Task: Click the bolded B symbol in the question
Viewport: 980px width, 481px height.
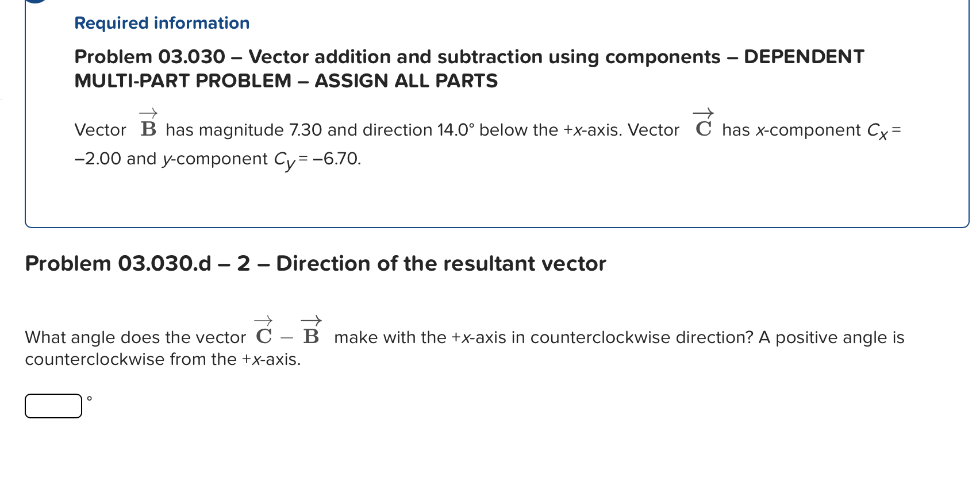Action: 310,337
